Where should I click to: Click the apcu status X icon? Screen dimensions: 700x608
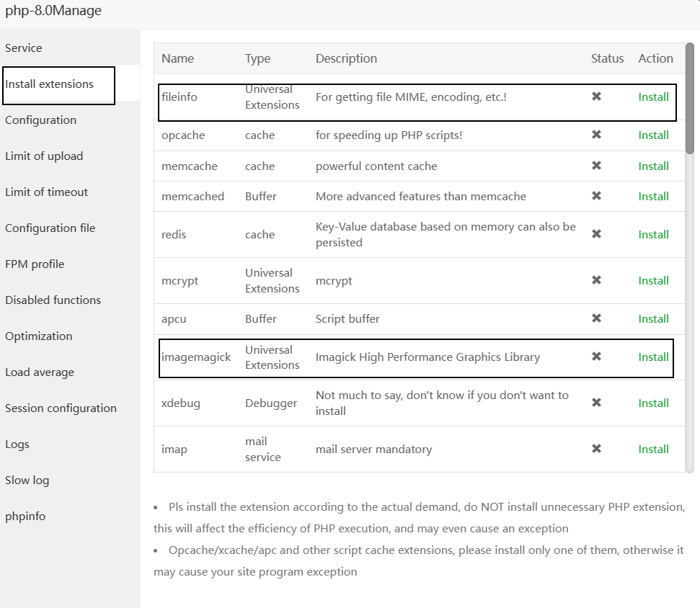coord(596,318)
